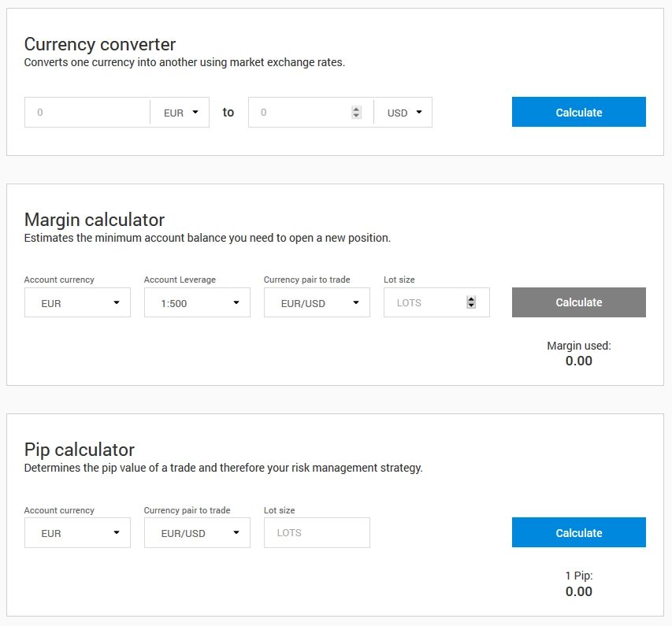Open the EUR source currency dropdown
Viewport: 672px width, 626px height.
point(180,113)
